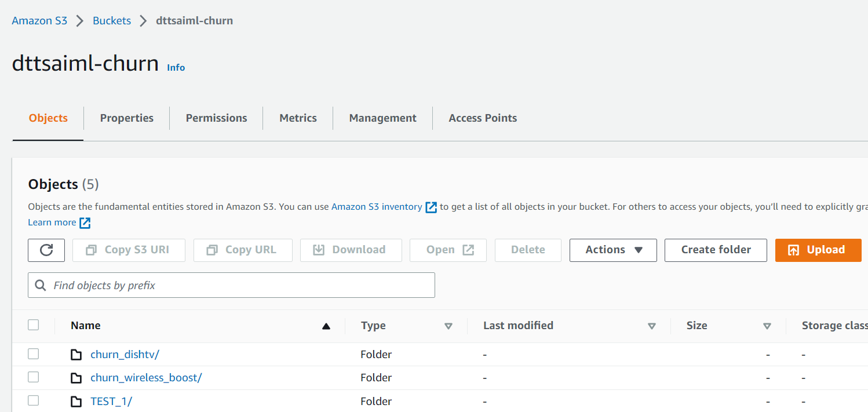This screenshot has height=412, width=868.
Task: Click the refresh objects icon
Action: (x=46, y=250)
